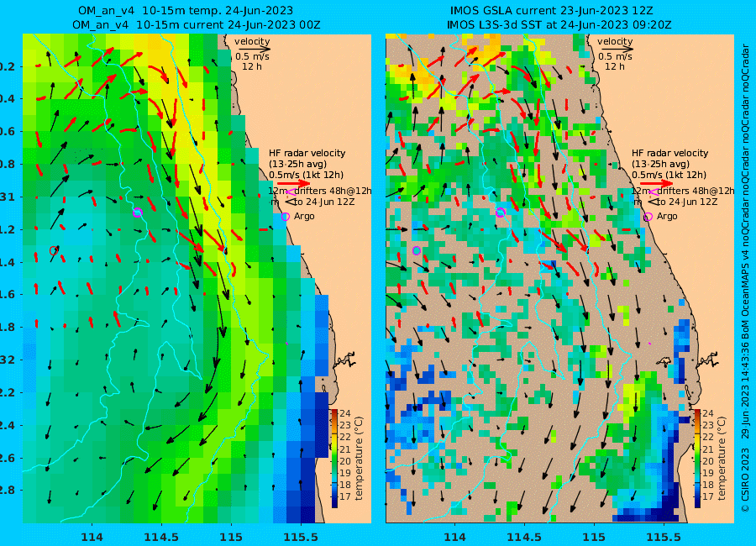Click the 'Argo' label in right panel
The image size is (756, 546).
pyautogui.click(x=667, y=217)
